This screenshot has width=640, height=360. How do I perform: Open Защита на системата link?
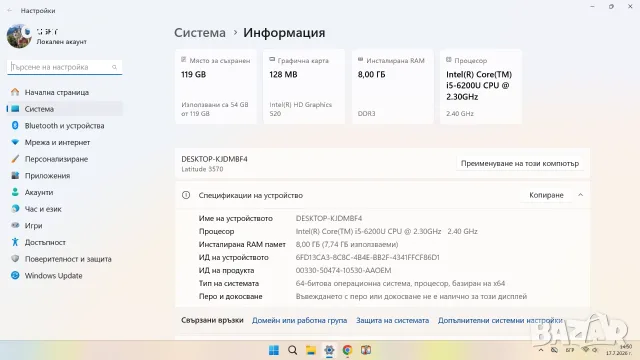tap(392, 320)
